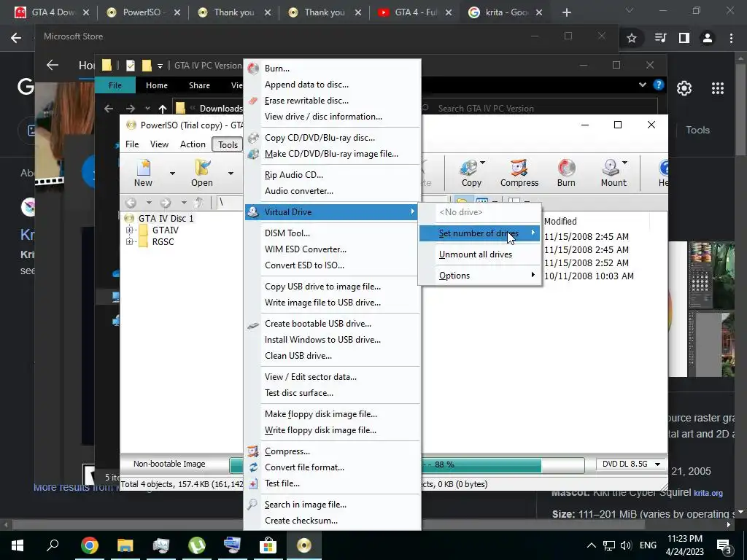The height and width of the screenshot is (560, 747).
Task: Open PowerISO File menu
Action: click(132, 144)
